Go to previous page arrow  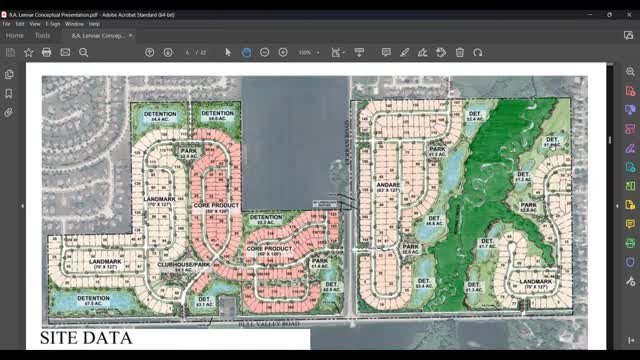coord(149,52)
